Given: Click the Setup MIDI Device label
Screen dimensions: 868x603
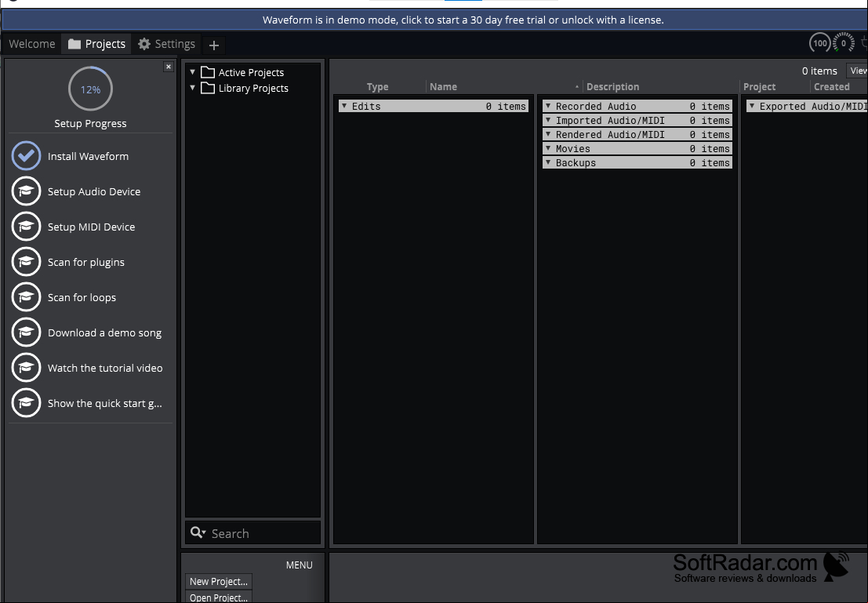Looking at the screenshot, I should pyautogui.click(x=91, y=227).
